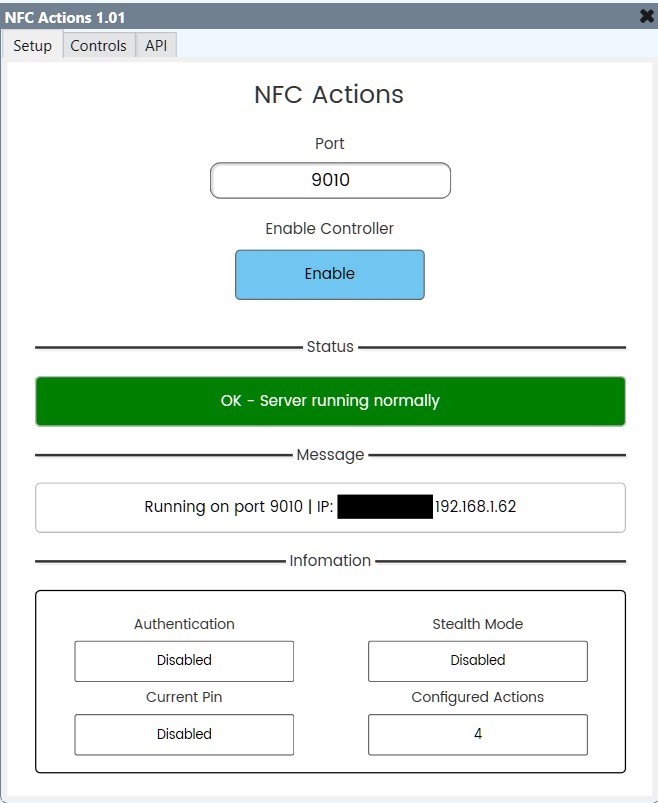Select the Running on port message box
The height and width of the screenshot is (803, 658).
coord(330,507)
